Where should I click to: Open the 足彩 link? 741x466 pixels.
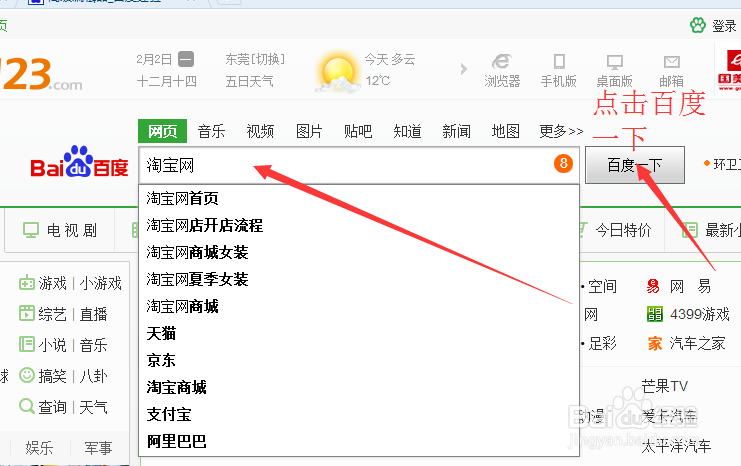(602, 344)
